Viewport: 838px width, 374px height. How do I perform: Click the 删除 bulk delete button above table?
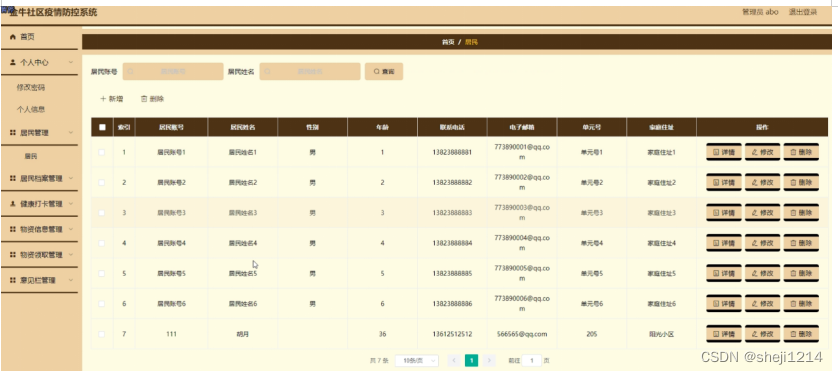152,99
